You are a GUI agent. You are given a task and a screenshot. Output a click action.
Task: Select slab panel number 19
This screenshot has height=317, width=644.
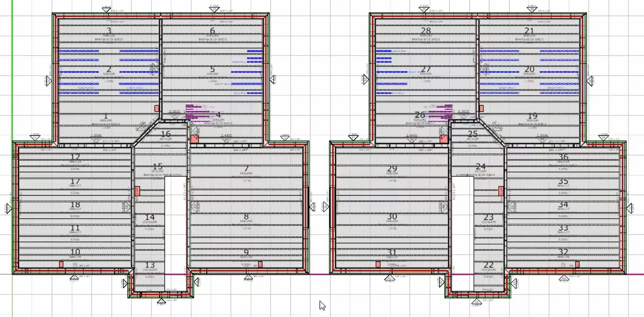click(532, 116)
